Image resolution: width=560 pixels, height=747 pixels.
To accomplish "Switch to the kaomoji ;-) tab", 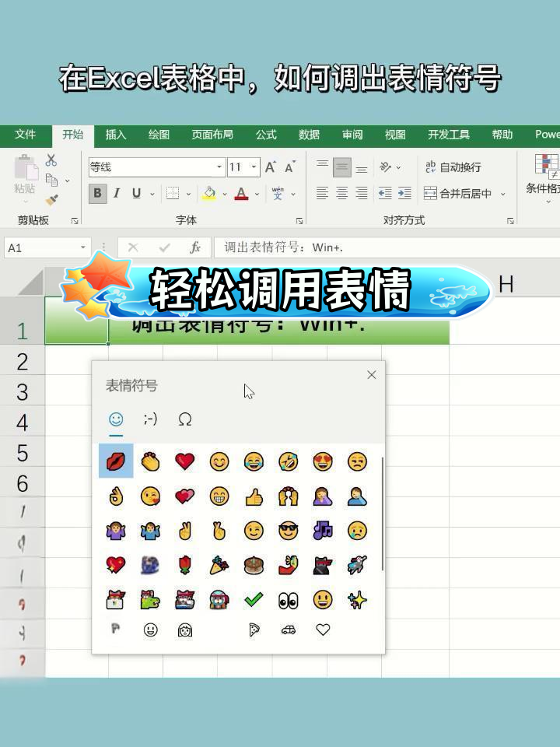I will [x=150, y=419].
